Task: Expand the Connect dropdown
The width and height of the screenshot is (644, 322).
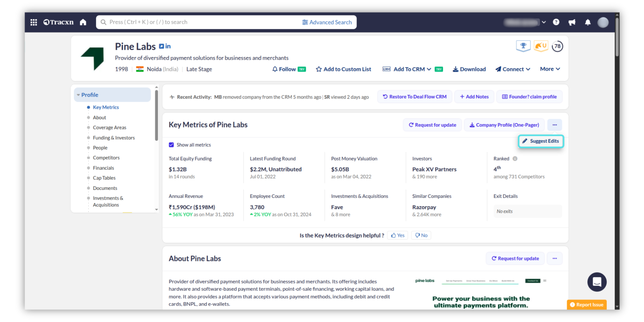Action: coord(513,69)
